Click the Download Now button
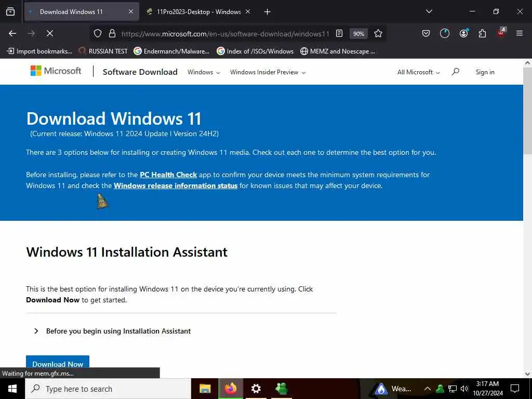532x399 pixels. click(x=58, y=364)
